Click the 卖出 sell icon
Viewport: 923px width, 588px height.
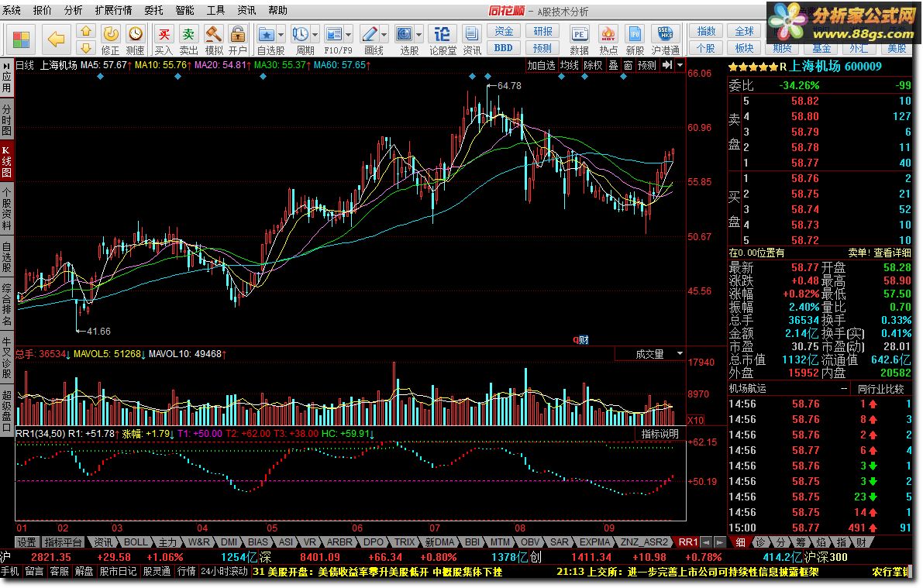(x=188, y=40)
